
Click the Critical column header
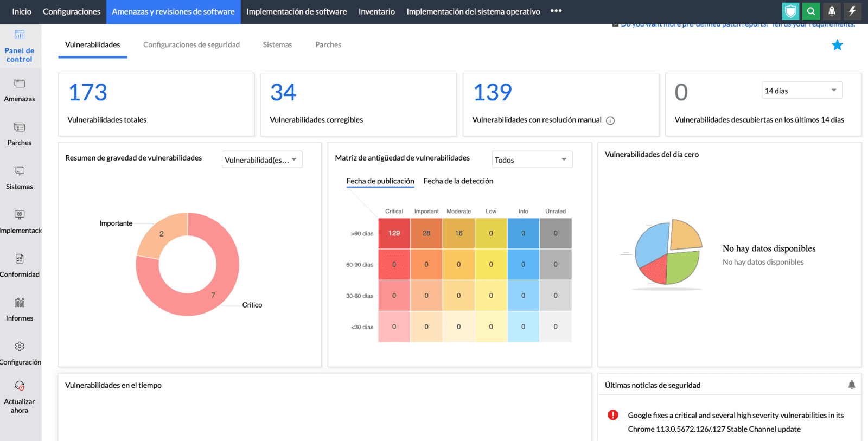(x=394, y=212)
